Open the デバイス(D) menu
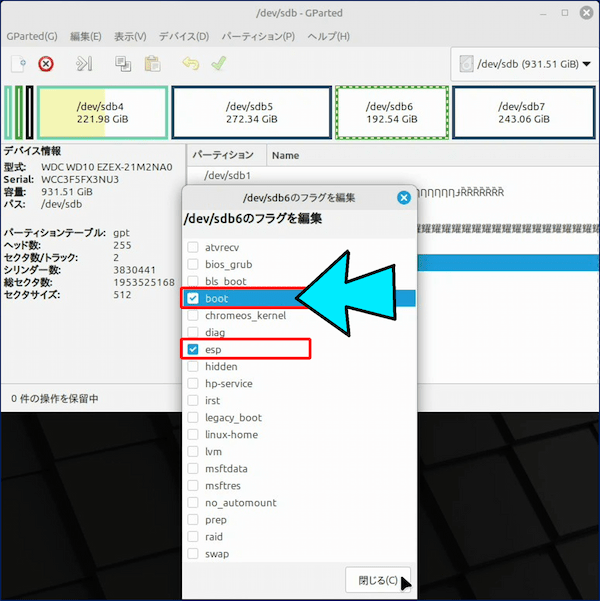 pos(183,36)
